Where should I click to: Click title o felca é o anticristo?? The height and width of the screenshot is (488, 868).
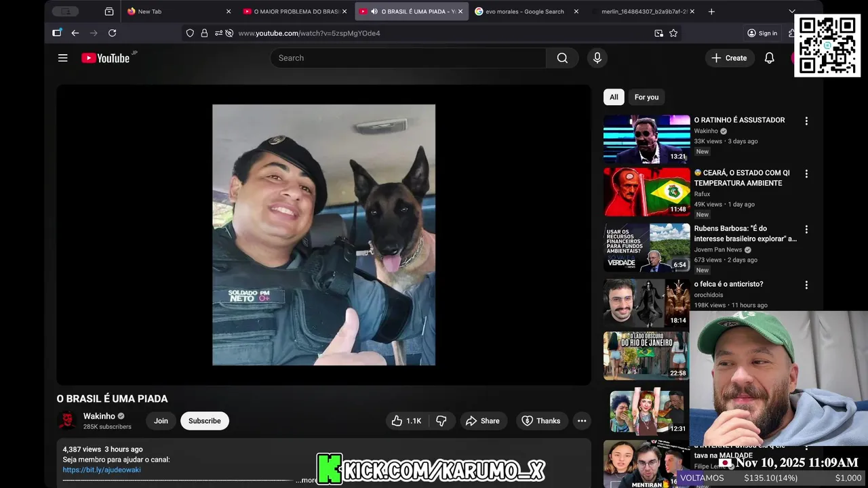coord(728,284)
